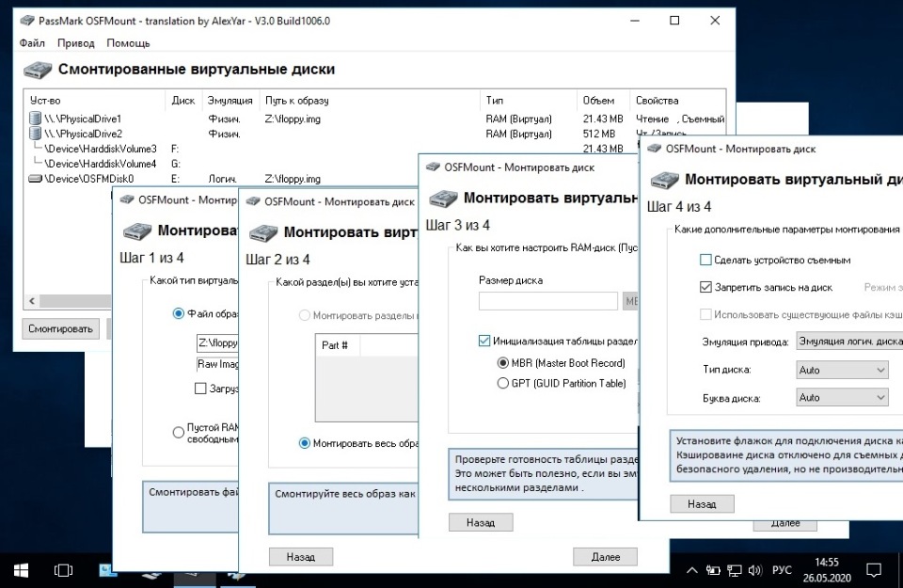Click Назад in Шаг 4 dialog

[702, 504]
